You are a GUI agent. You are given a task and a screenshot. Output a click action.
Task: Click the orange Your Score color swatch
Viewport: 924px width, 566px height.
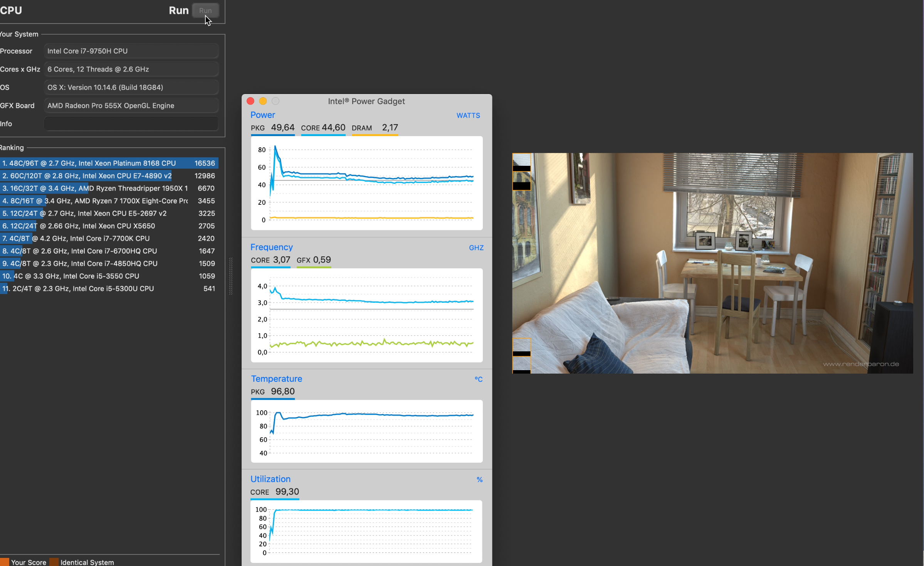[x=5, y=562]
